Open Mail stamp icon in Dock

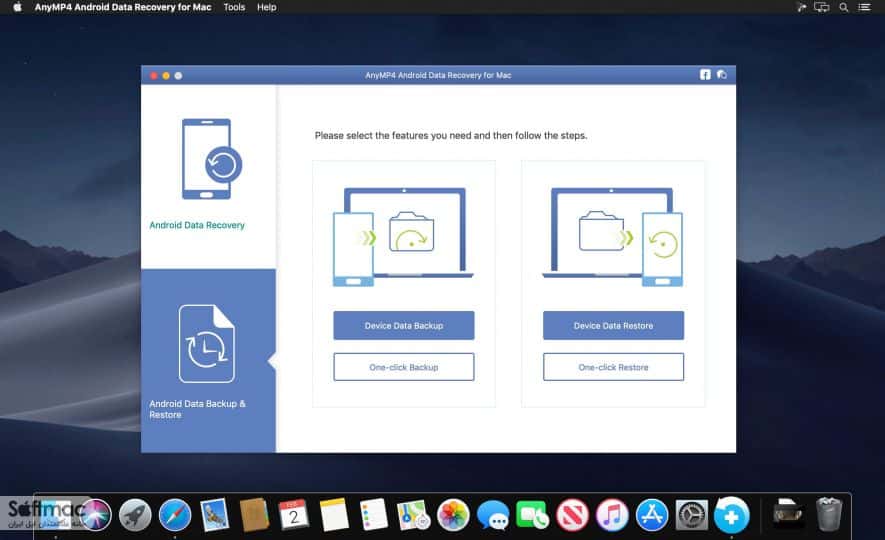click(x=214, y=515)
